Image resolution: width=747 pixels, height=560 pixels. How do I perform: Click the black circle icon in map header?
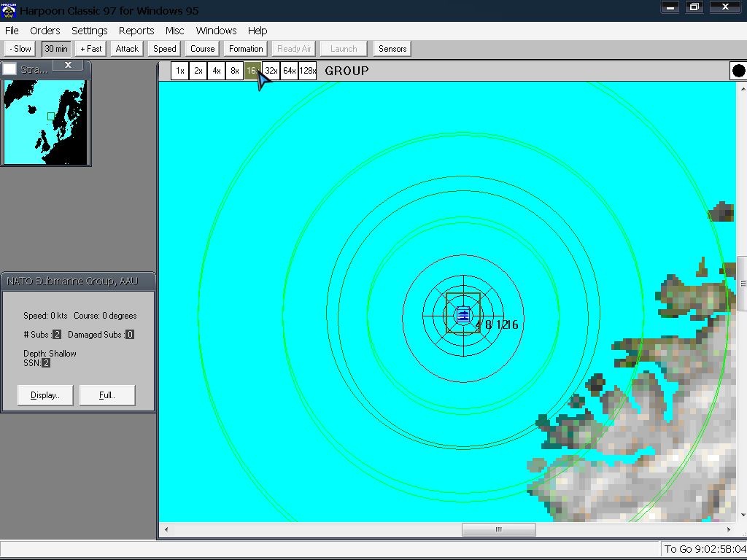tap(738, 71)
